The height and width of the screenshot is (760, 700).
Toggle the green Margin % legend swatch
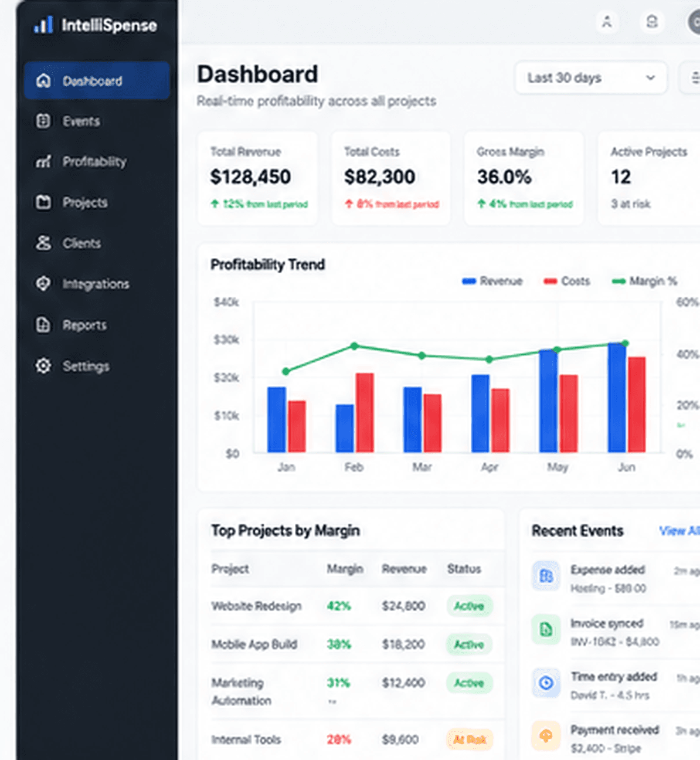click(x=619, y=281)
